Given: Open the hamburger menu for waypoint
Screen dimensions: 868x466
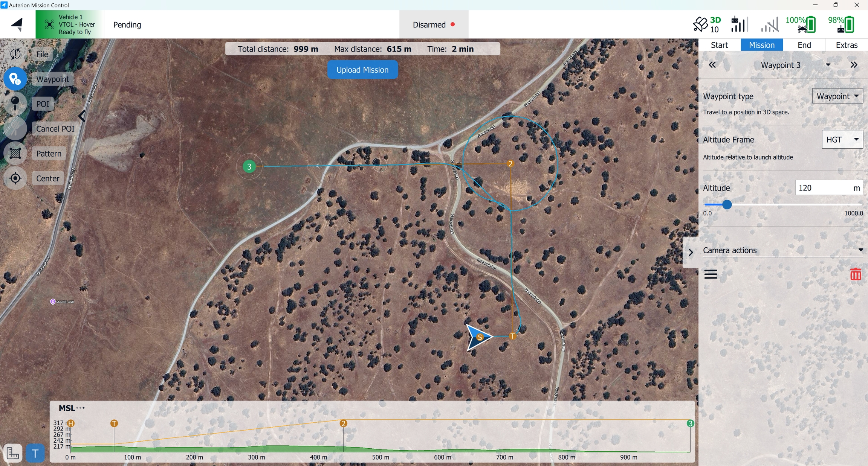Looking at the screenshot, I should [711, 274].
